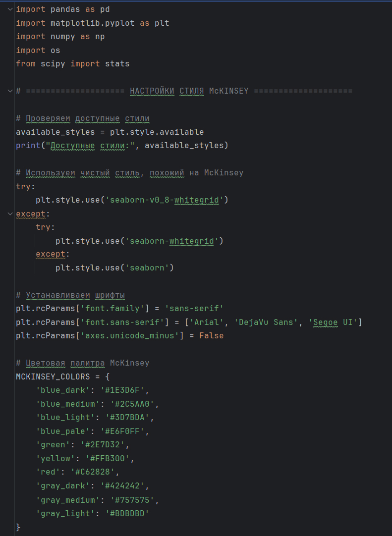Click the 'DejaVu Sans' font string
392x536 pixels.
268,322
